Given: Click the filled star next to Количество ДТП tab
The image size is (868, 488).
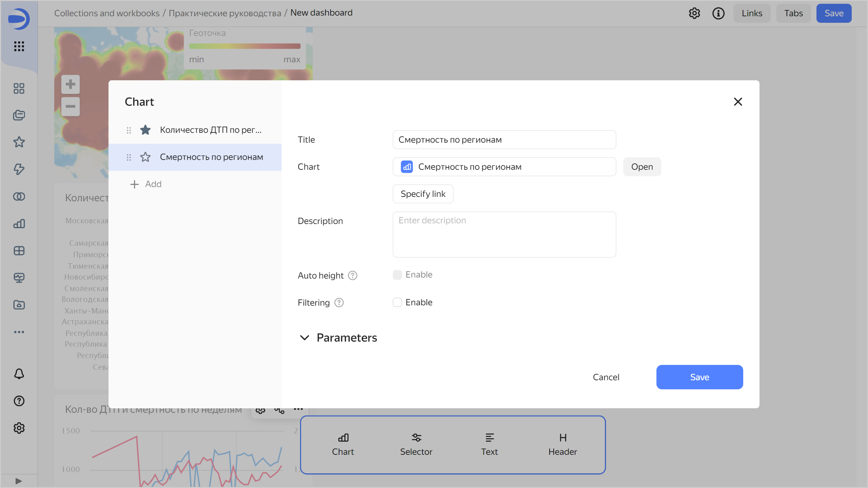Looking at the screenshot, I should (x=145, y=130).
